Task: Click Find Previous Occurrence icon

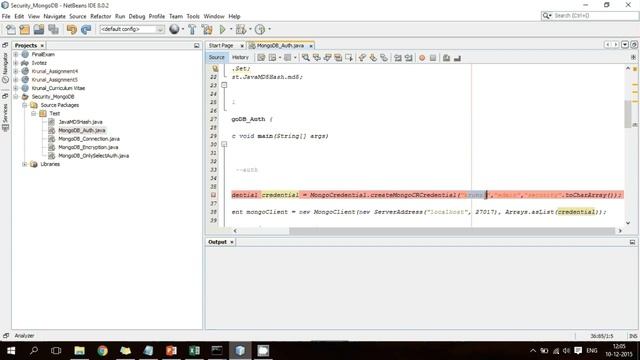Action: point(316,58)
